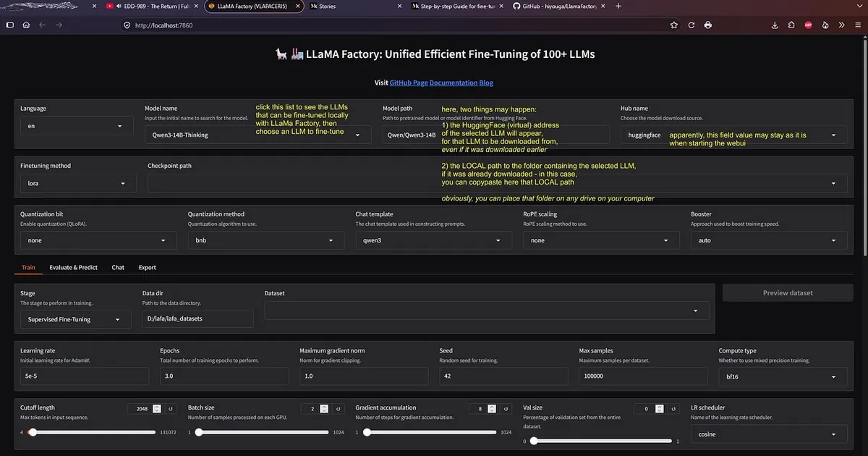Adjust the Val size slider
The width and height of the screenshot is (868, 456).
click(x=600, y=441)
